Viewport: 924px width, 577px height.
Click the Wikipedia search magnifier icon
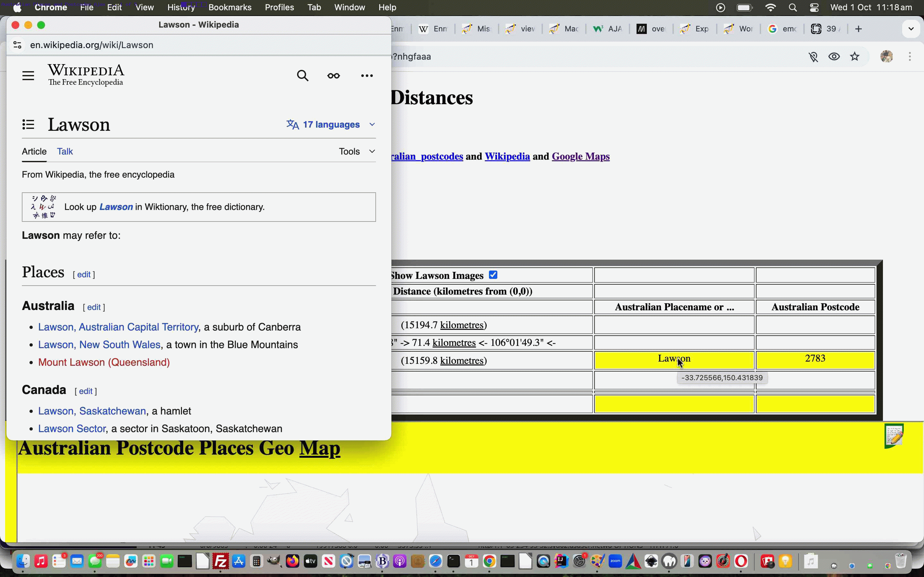pyautogui.click(x=303, y=76)
